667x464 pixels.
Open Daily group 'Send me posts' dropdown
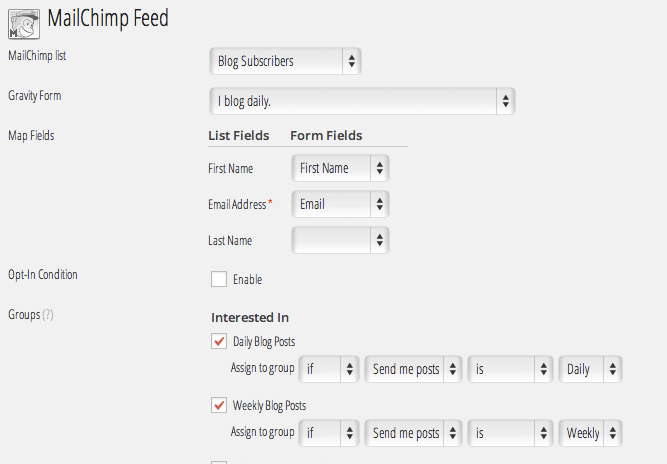tap(414, 369)
